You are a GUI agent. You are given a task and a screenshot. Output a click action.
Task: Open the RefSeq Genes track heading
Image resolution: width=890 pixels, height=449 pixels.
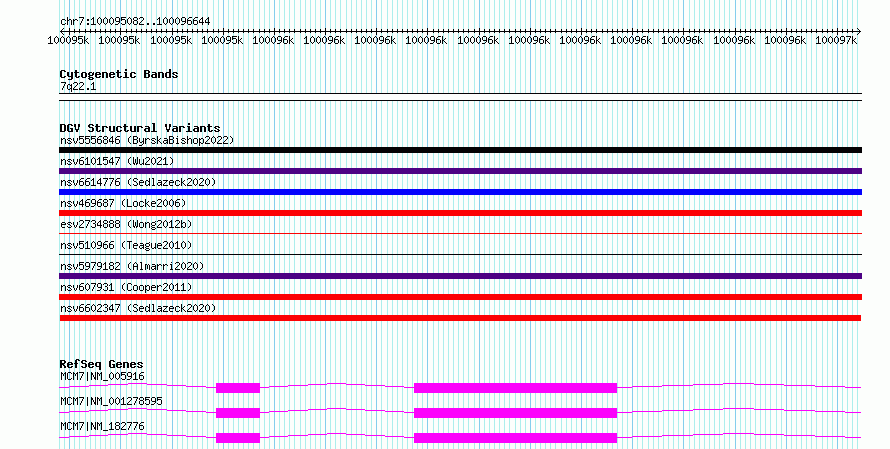click(101, 364)
